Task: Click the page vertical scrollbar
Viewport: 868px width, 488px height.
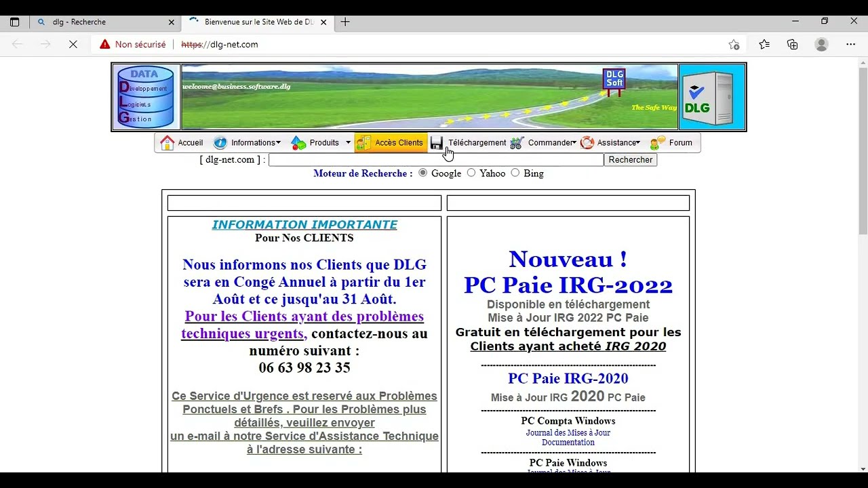Action: tap(863, 150)
